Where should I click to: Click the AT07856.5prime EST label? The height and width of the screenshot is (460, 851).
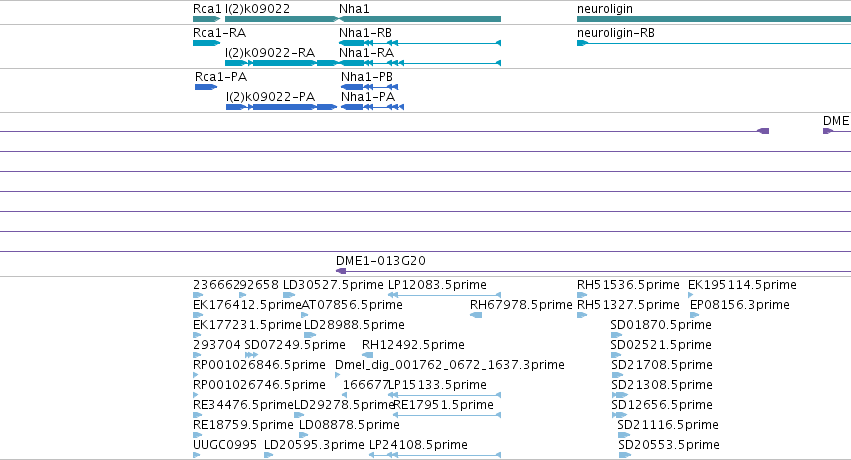(x=352, y=305)
